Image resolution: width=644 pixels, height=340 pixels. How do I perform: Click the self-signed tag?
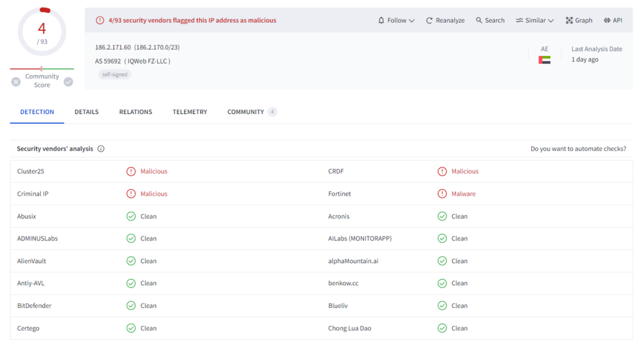[x=114, y=74]
